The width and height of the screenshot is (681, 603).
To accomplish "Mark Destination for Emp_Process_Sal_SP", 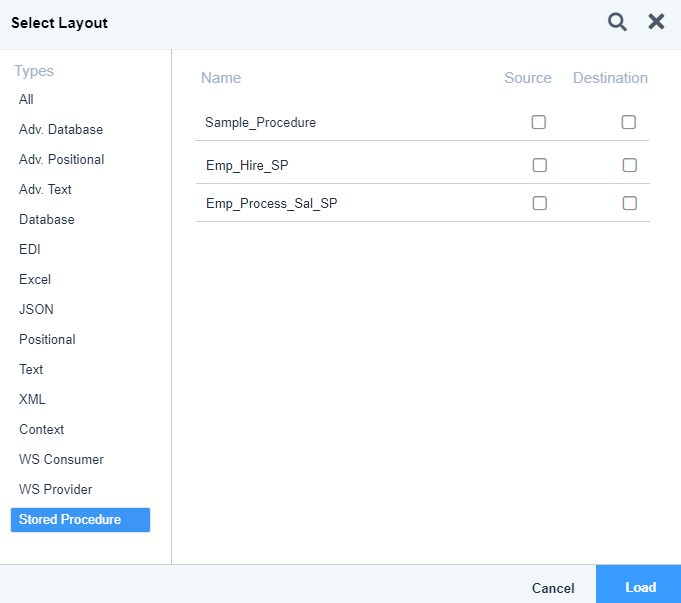I will tap(629, 203).
